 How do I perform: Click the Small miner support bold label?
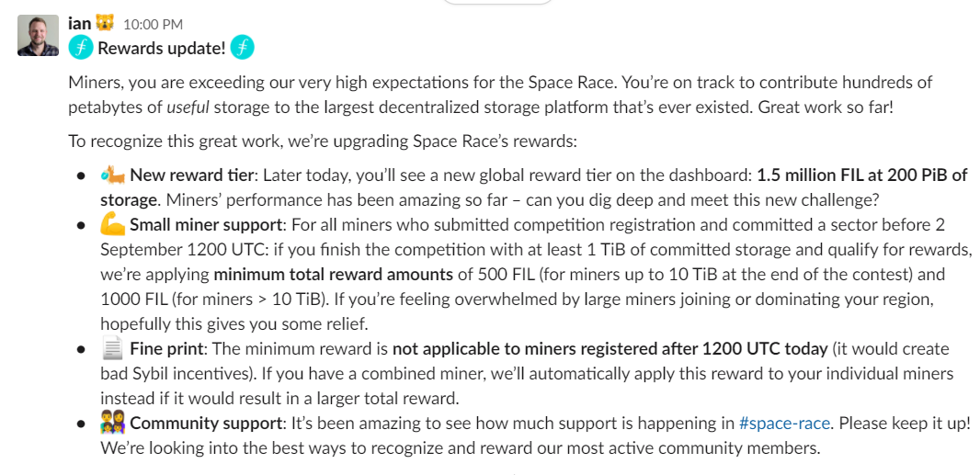pyautogui.click(x=206, y=225)
